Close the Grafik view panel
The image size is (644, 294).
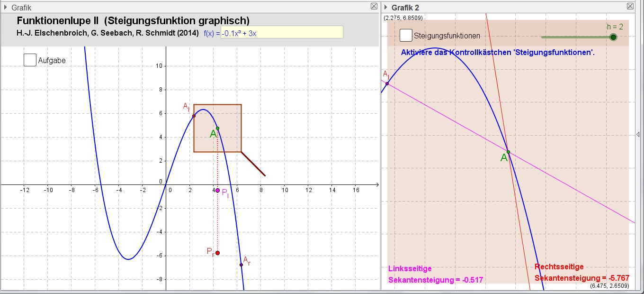pyautogui.click(x=374, y=7)
